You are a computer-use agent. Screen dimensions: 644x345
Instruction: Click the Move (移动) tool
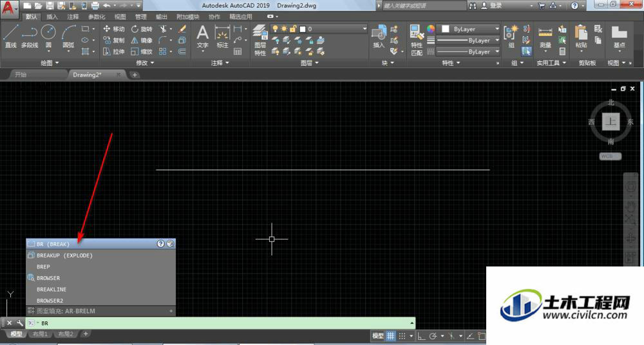click(114, 29)
